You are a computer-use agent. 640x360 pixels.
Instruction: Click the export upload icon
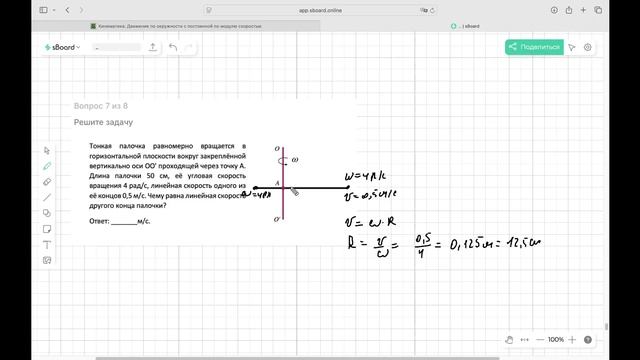pyautogui.click(x=153, y=47)
